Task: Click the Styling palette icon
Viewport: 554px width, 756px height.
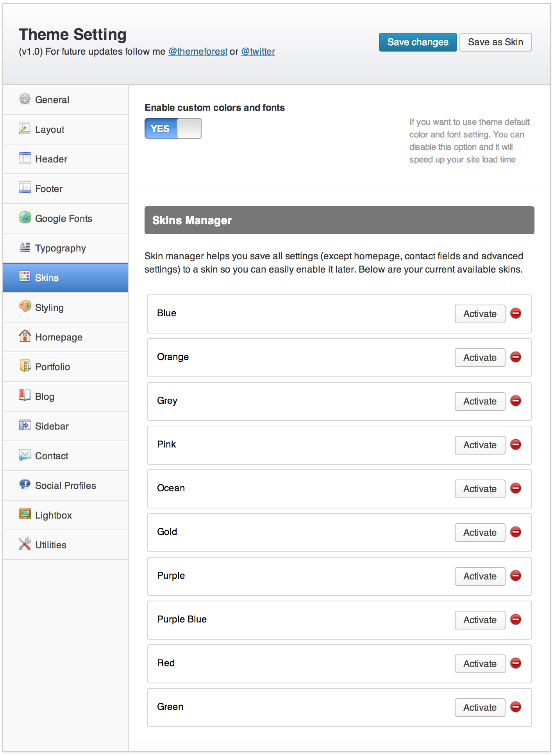Action: [25, 306]
